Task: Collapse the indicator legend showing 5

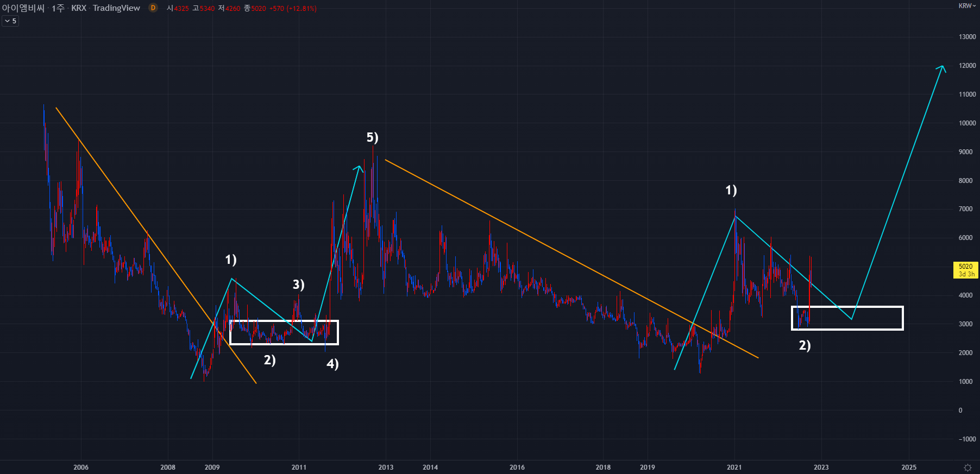Action: pos(10,21)
